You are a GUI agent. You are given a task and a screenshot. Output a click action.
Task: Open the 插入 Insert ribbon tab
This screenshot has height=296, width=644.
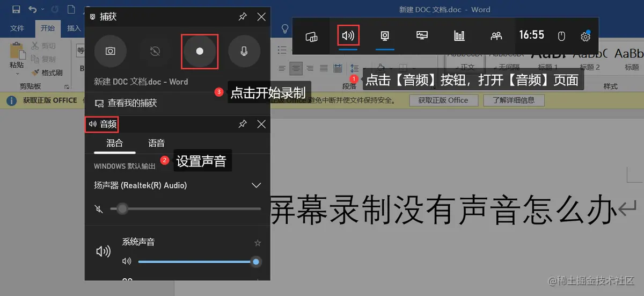(74, 28)
